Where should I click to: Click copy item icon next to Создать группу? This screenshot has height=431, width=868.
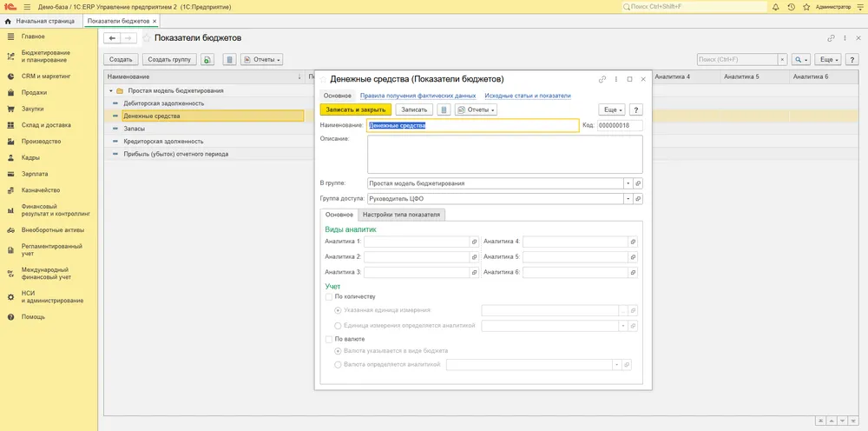click(x=207, y=59)
